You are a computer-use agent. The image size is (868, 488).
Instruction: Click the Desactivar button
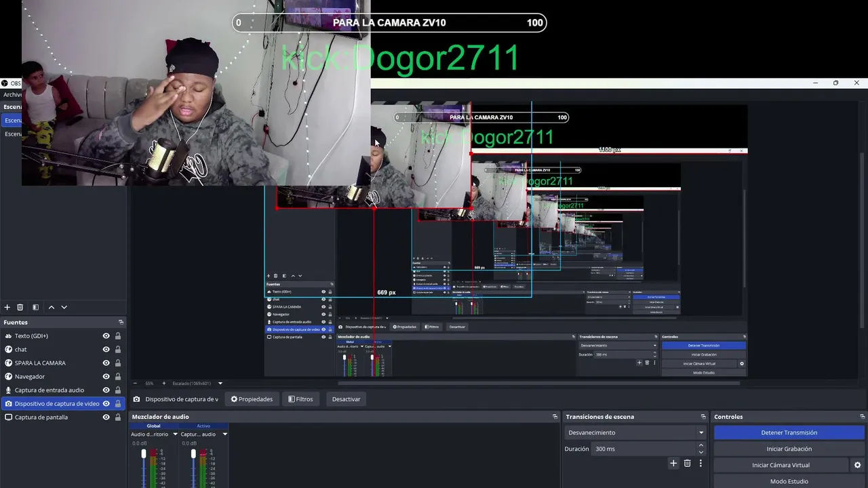[346, 399]
